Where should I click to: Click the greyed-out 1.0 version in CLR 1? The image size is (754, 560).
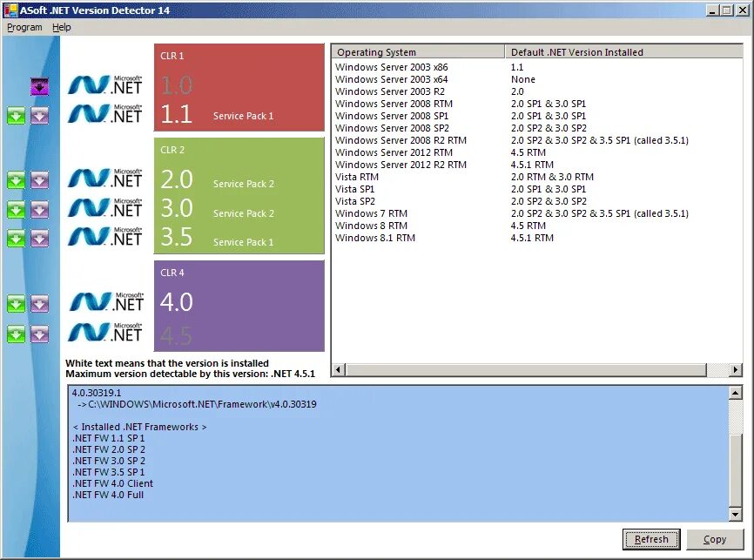click(x=177, y=85)
